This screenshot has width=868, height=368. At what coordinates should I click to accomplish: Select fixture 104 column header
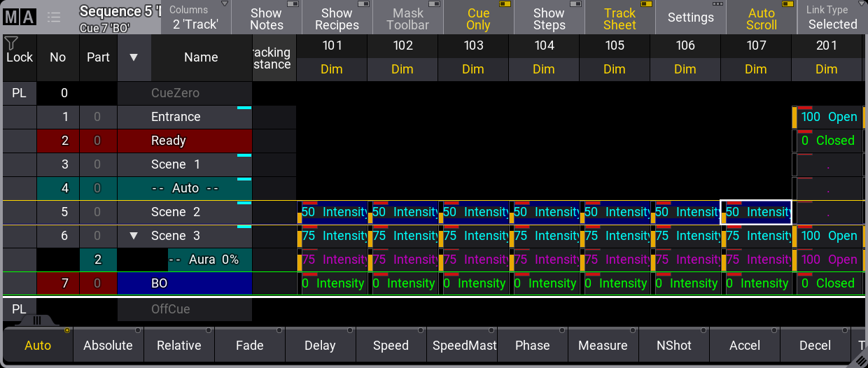(x=544, y=45)
